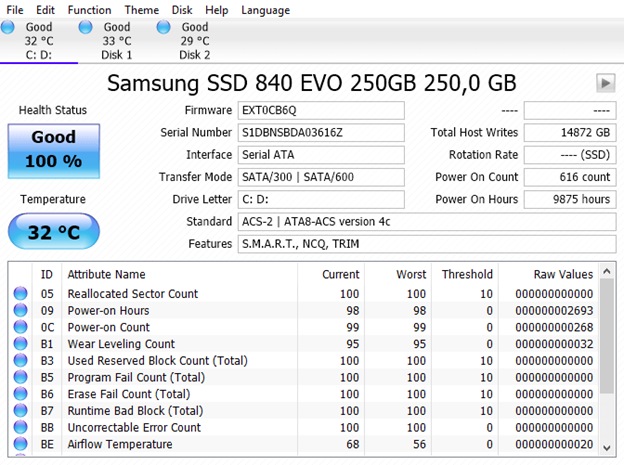Open the Language menu
624x465 pixels.
point(265,10)
